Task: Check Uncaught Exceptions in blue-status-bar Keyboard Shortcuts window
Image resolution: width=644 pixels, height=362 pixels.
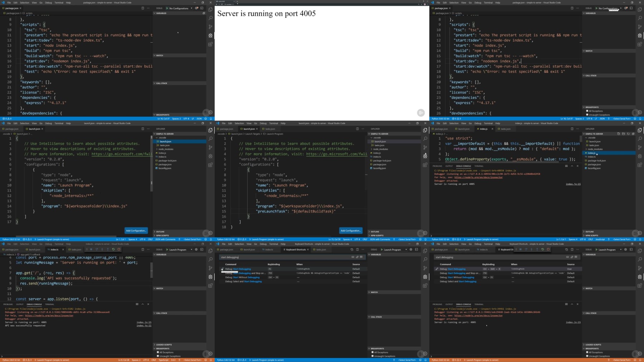Action: coord(372,356)
